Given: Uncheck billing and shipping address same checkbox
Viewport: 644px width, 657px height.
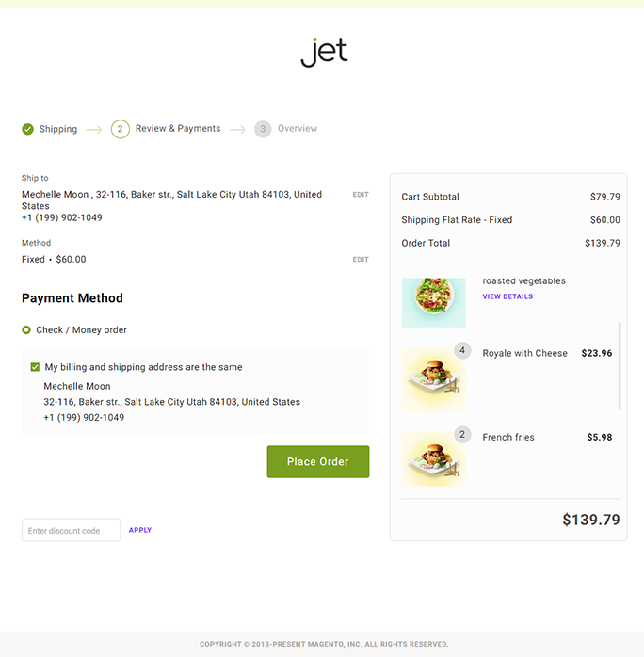Looking at the screenshot, I should coord(36,367).
